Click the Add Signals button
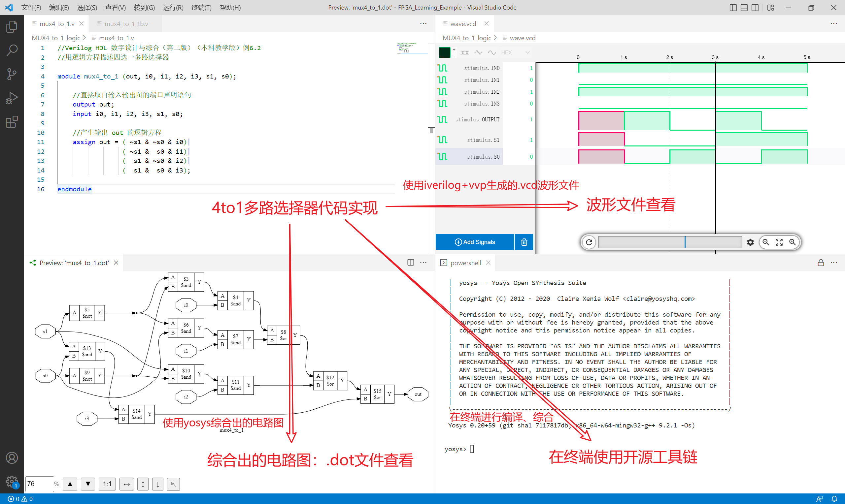The height and width of the screenshot is (504, 845). [474, 242]
